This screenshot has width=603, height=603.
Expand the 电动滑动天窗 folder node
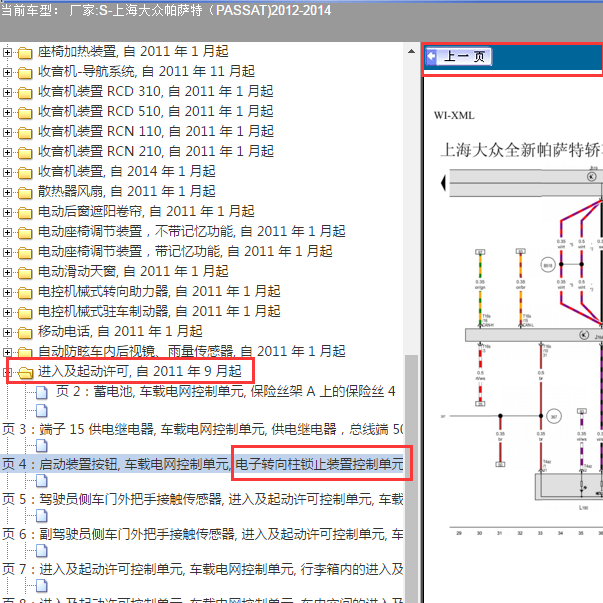click(7, 272)
